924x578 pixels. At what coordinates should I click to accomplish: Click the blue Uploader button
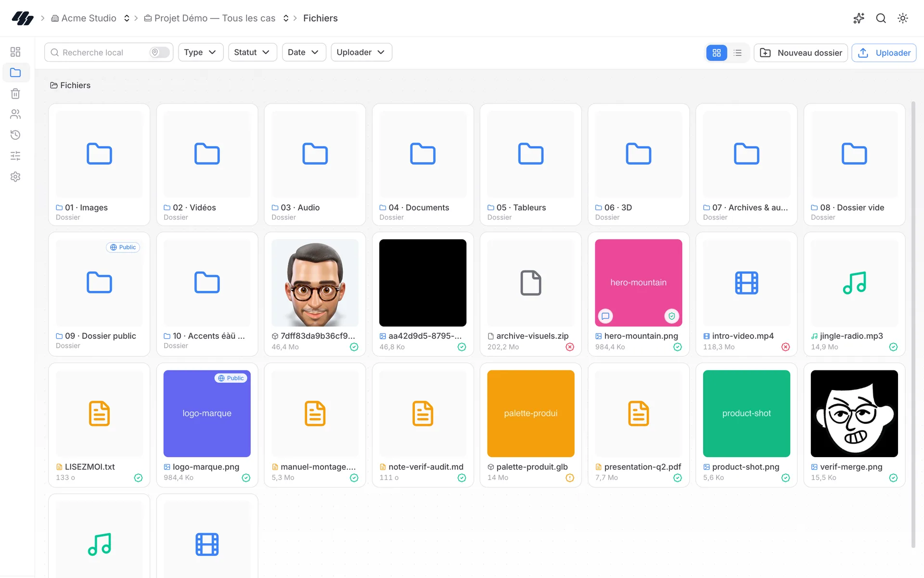(x=884, y=53)
